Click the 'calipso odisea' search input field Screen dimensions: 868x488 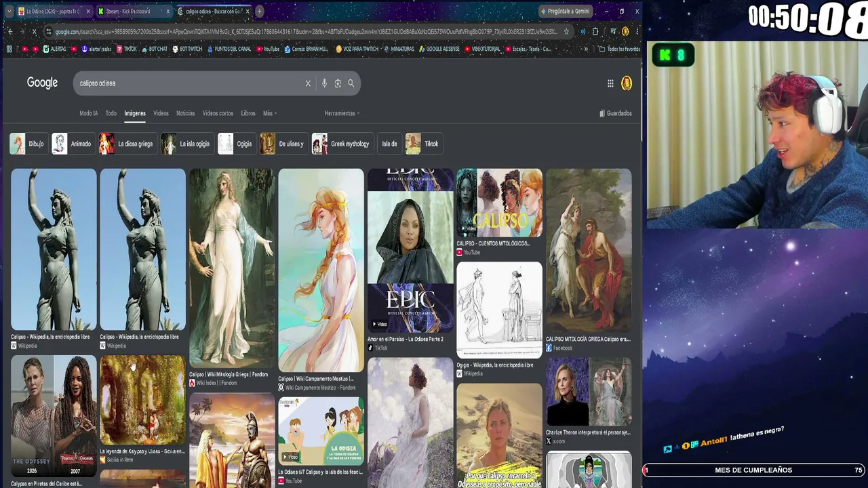tap(190, 83)
